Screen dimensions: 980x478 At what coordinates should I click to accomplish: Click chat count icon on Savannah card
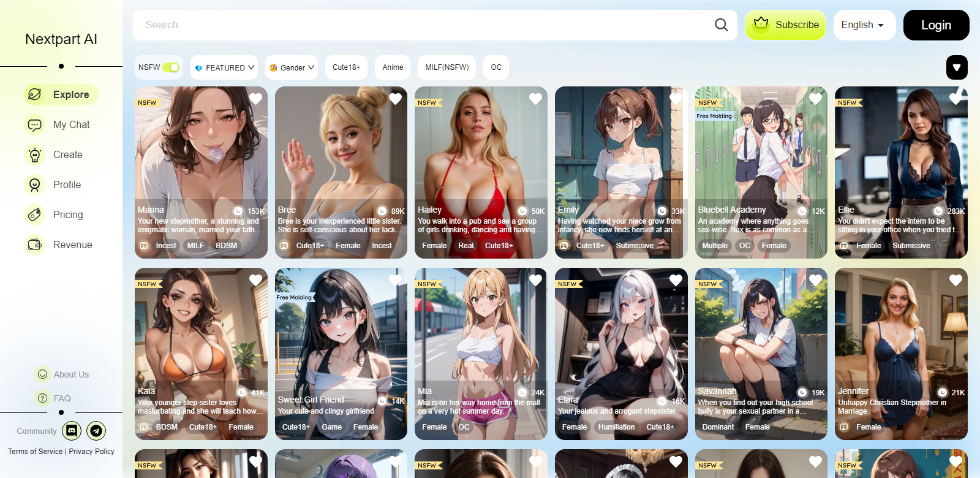tap(802, 392)
